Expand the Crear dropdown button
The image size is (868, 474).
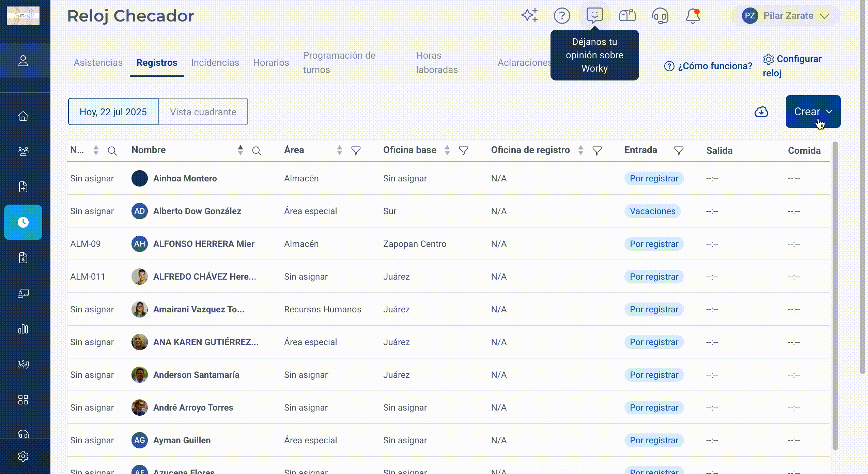click(x=813, y=112)
